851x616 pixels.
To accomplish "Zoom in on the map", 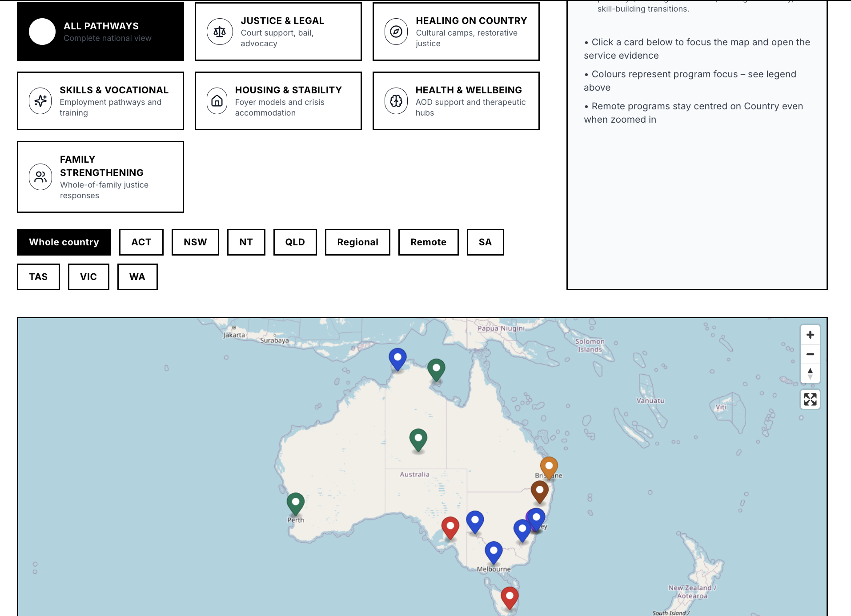I will click(x=810, y=334).
